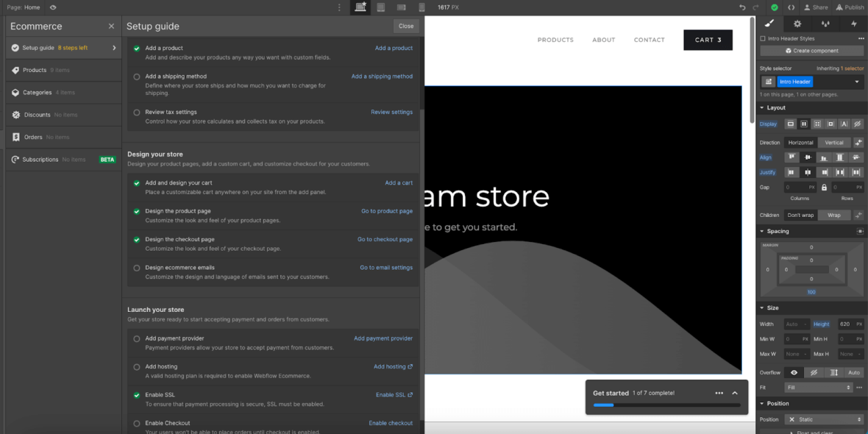Click PRODUCTS in site navigation
The width and height of the screenshot is (868, 434).
555,40
